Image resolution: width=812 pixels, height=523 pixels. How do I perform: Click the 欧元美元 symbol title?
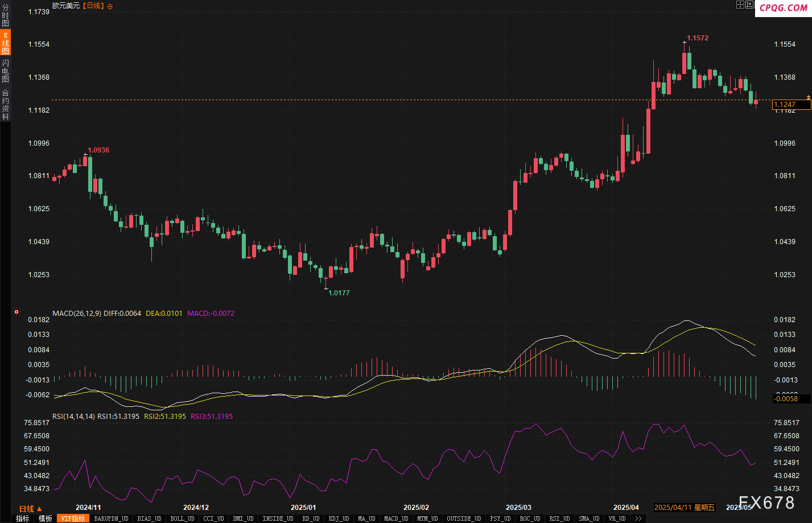[x=66, y=6]
